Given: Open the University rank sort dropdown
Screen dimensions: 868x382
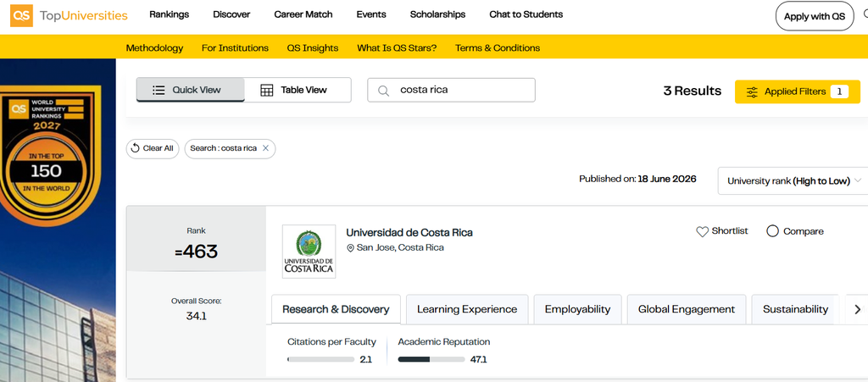Looking at the screenshot, I should pyautogui.click(x=794, y=180).
